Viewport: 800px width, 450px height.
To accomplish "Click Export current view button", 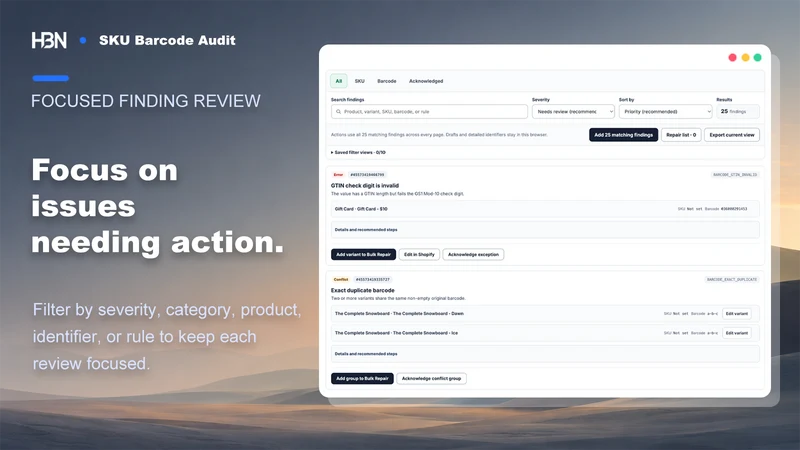I will point(732,135).
